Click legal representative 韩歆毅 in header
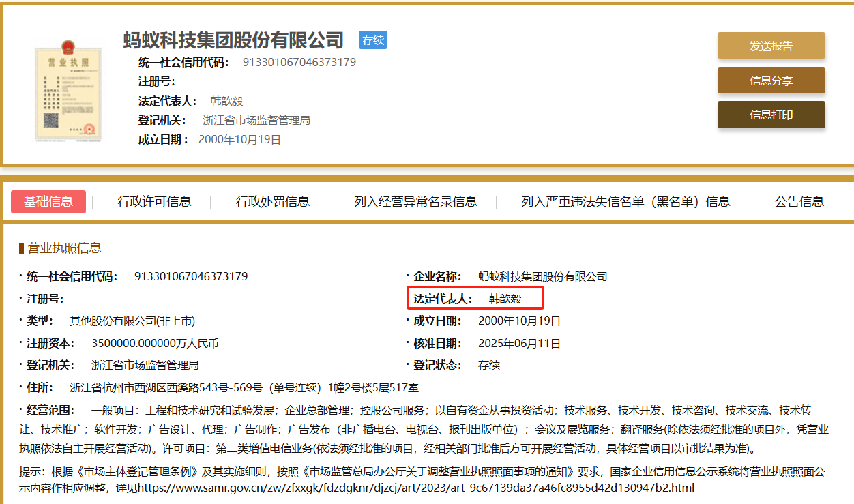The image size is (854, 504). 226,101
